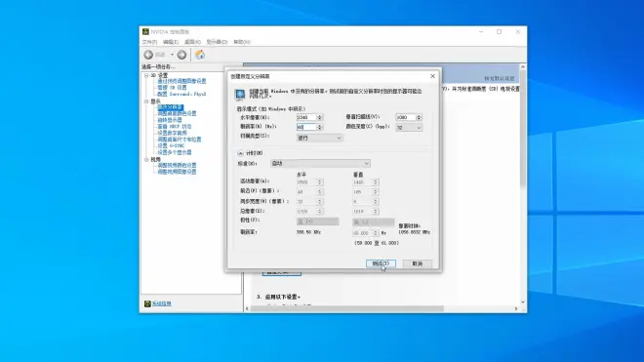This screenshot has height=362, width=644.
Task: Select 管理 3D 设置 in the tree
Action: pyautogui.click(x=172, y=88)
